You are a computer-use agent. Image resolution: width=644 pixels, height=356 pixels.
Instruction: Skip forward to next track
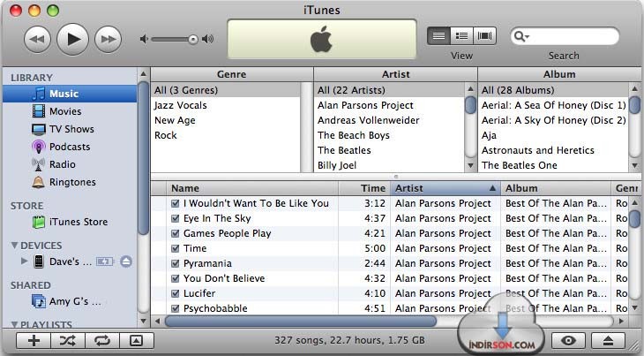(108, 40)
